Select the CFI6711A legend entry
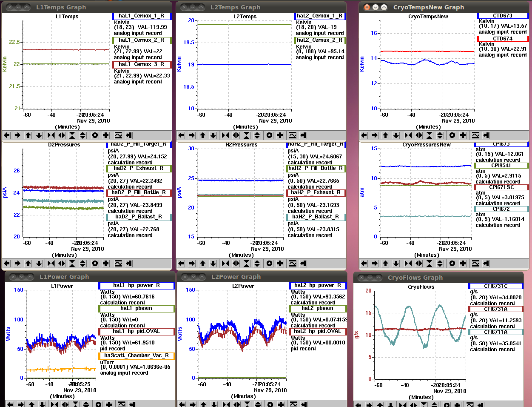 click(496, 332)
